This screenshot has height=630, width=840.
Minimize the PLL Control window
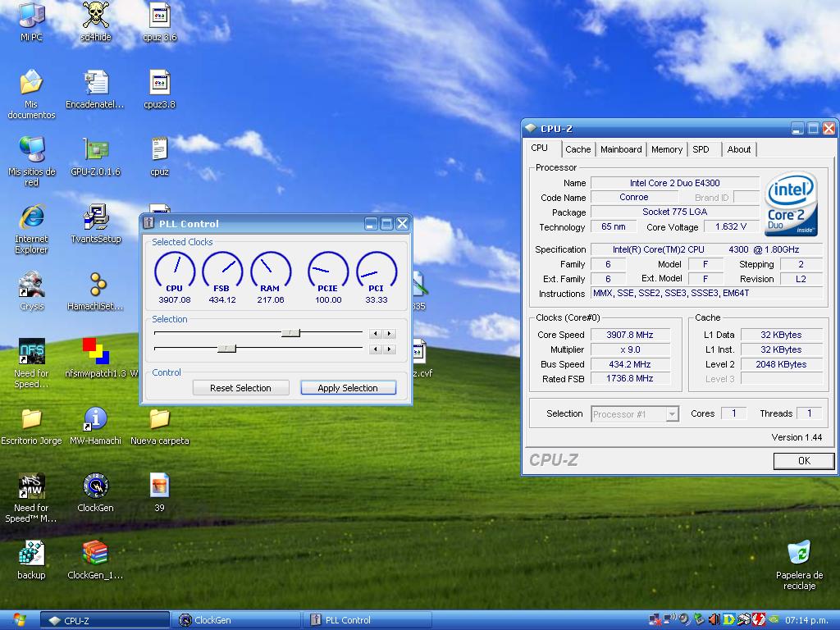371,224
